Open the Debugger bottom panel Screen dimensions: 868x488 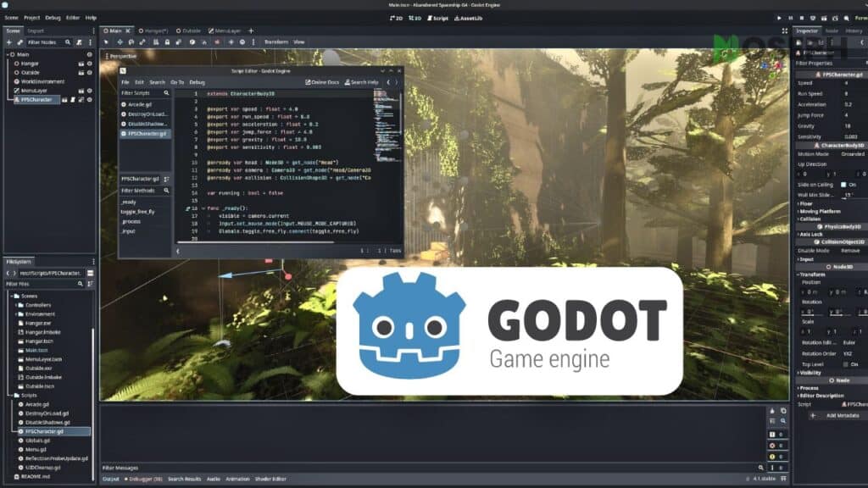pos(143,480)
